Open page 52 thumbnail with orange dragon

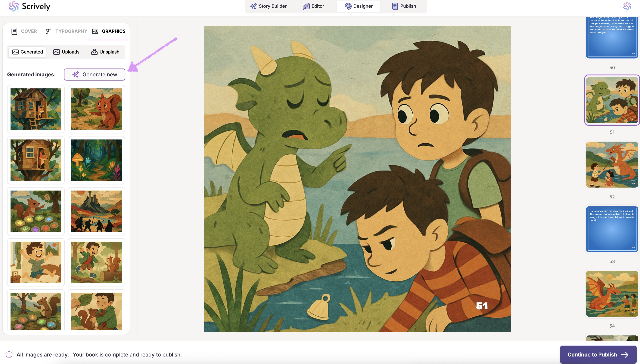(612, 164)
